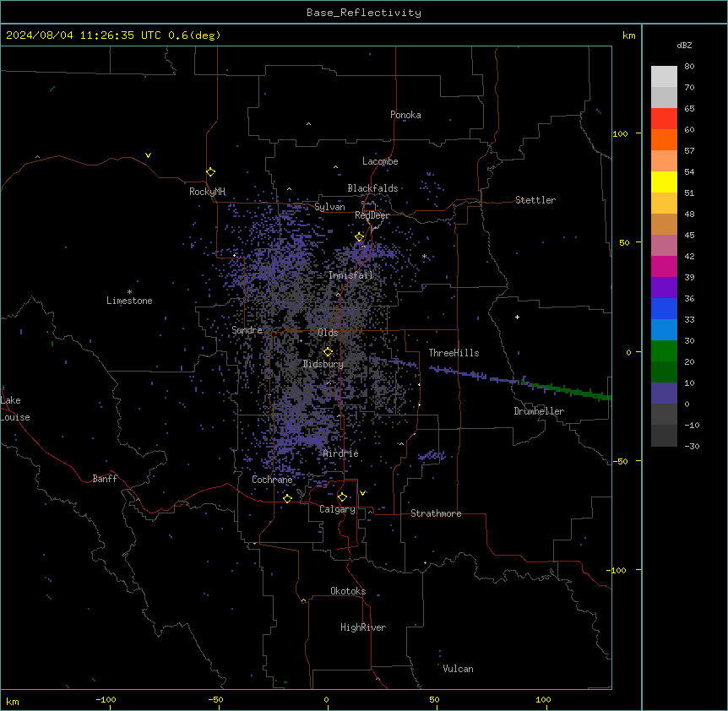Click the green radar echo streak near Drumheller
The width and height of the screenshot is (728, 711).
click(571, 390)
